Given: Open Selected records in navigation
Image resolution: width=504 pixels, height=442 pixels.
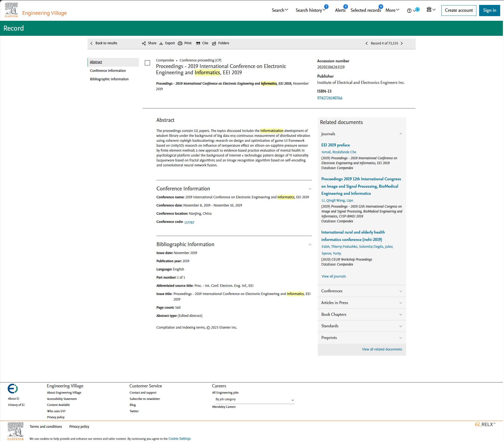Looking at the screenshot, I should pyautogui.click(x=366, y=10).
